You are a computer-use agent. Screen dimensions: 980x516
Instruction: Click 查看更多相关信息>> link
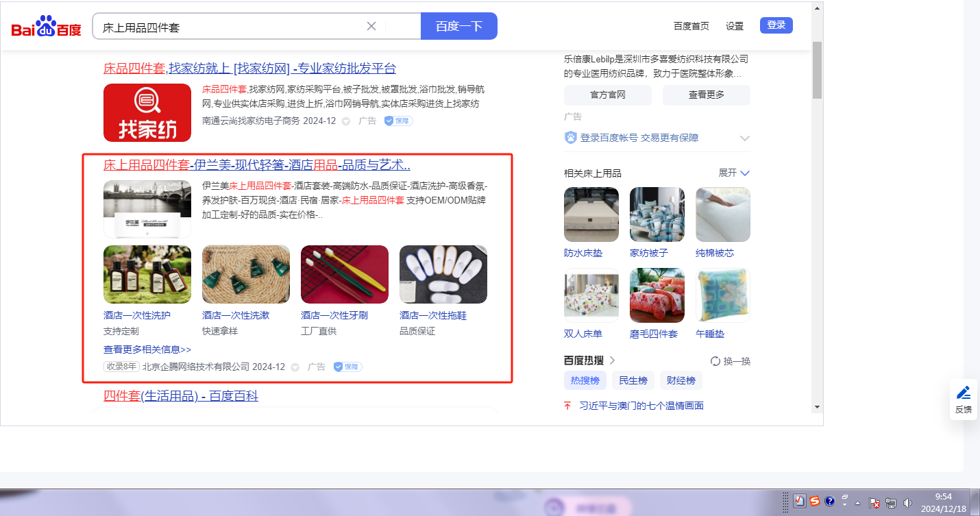click(147, 349)
